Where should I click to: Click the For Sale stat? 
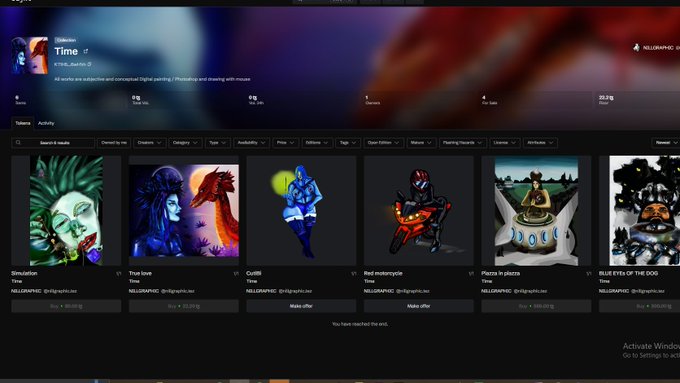pyautogui.click(x=490, y=100)
